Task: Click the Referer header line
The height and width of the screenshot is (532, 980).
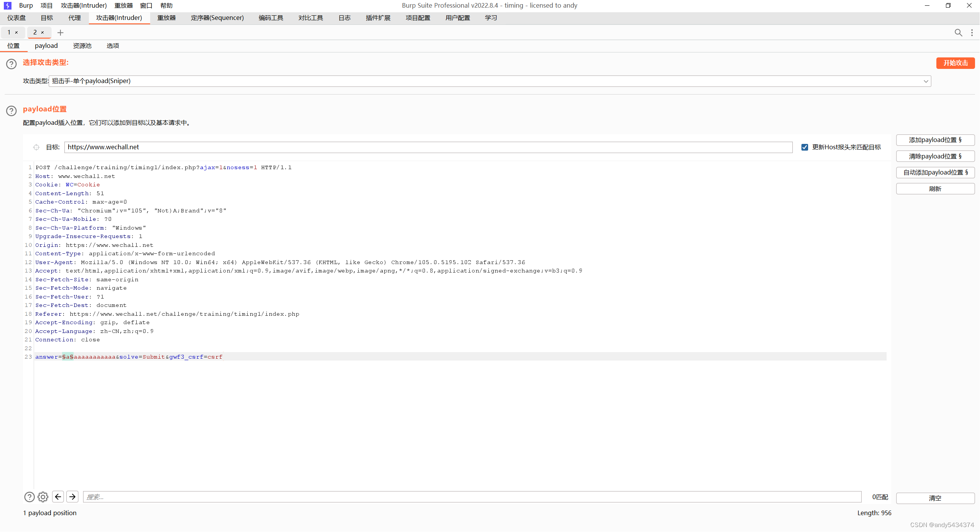Action: click(x=167, y=314)
